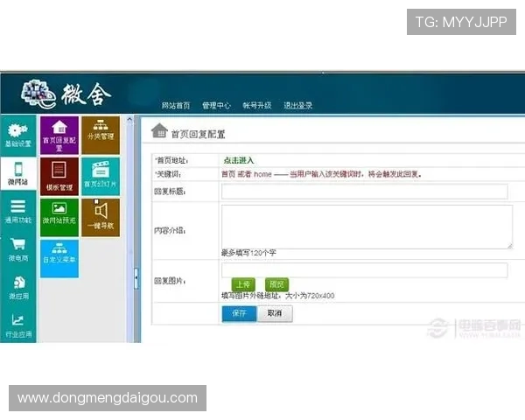Open 微电商 shopping cart item
525x420 pixels.
pyautogui.click(x=18, y=249)
